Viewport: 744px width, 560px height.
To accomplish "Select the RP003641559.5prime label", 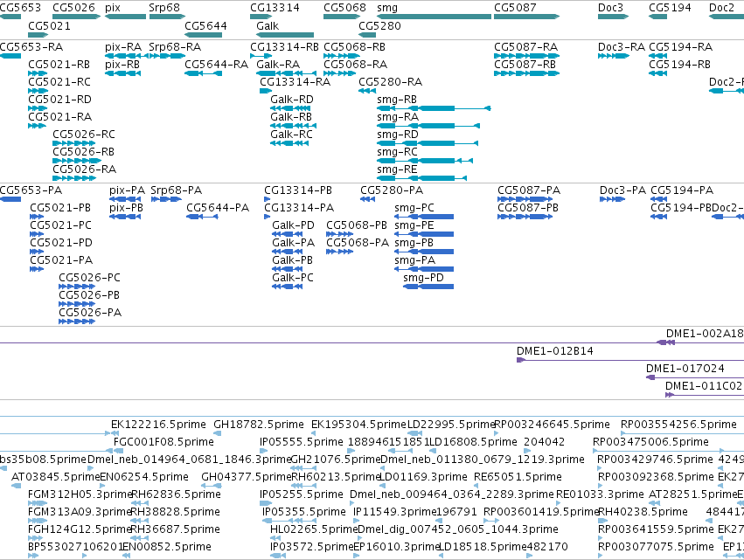I will point(656,529).
